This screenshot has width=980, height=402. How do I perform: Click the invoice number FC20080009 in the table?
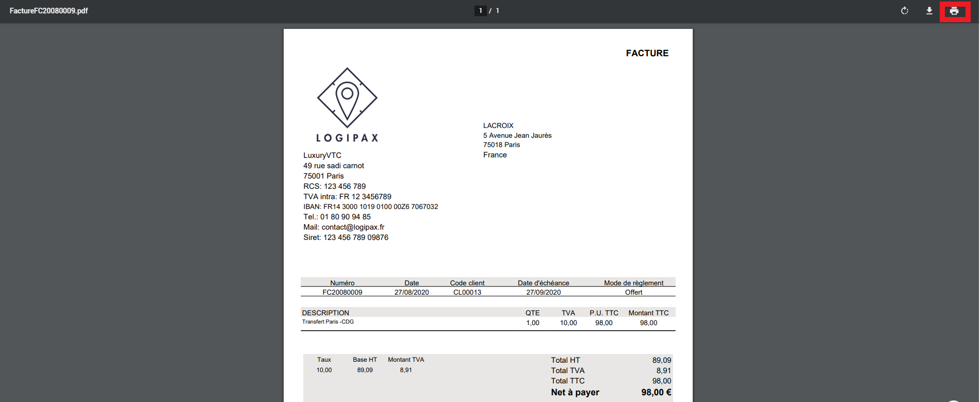[342, 292]
